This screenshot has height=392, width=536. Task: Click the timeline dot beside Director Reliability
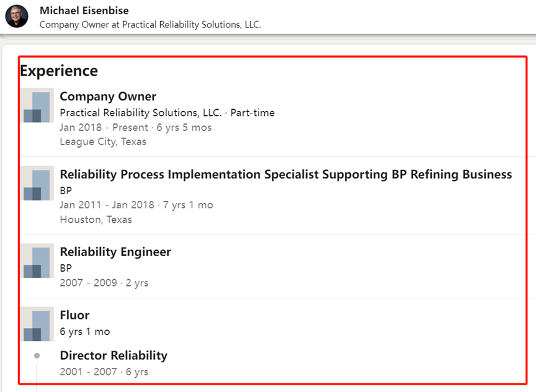pos(37,355)
